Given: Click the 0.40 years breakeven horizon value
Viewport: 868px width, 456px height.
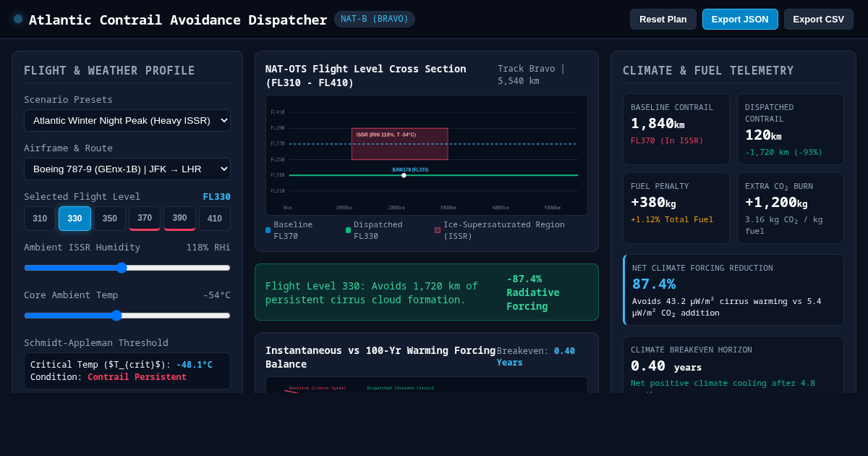Looking at the screenshot, I should [666, 366].
